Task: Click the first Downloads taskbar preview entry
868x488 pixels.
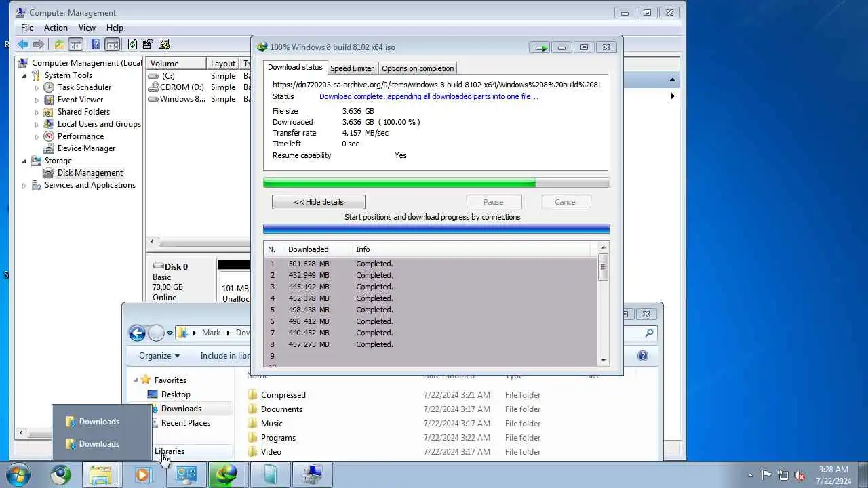Action: pyautogui.click(x=100, y=422)
